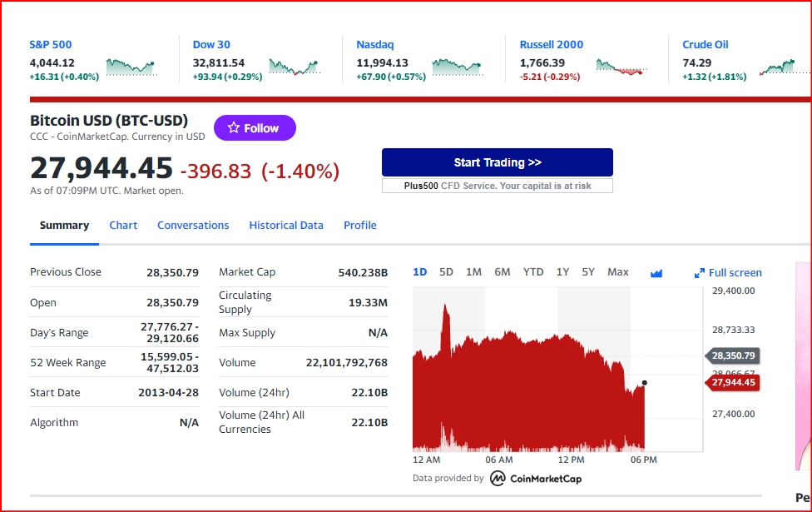Screen dimensions: 812x512
Task: Open the S&P 500 index link
Action: click(x=50, y=45)
